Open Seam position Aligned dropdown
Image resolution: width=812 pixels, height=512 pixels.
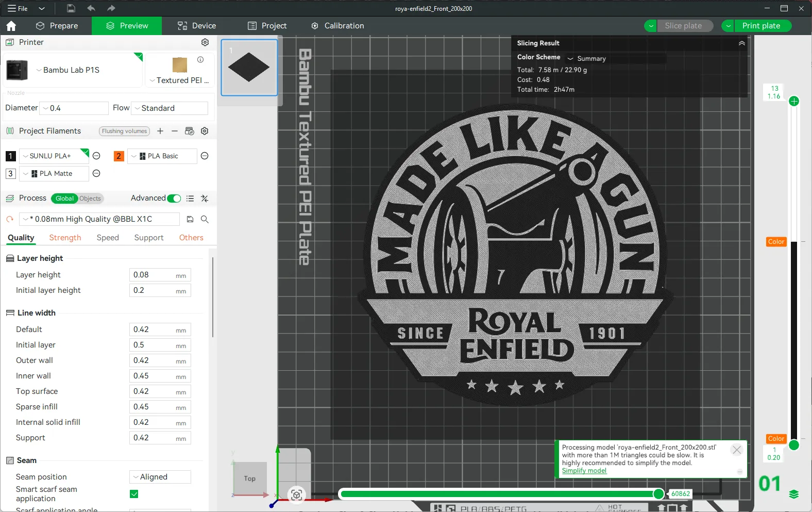160,477
